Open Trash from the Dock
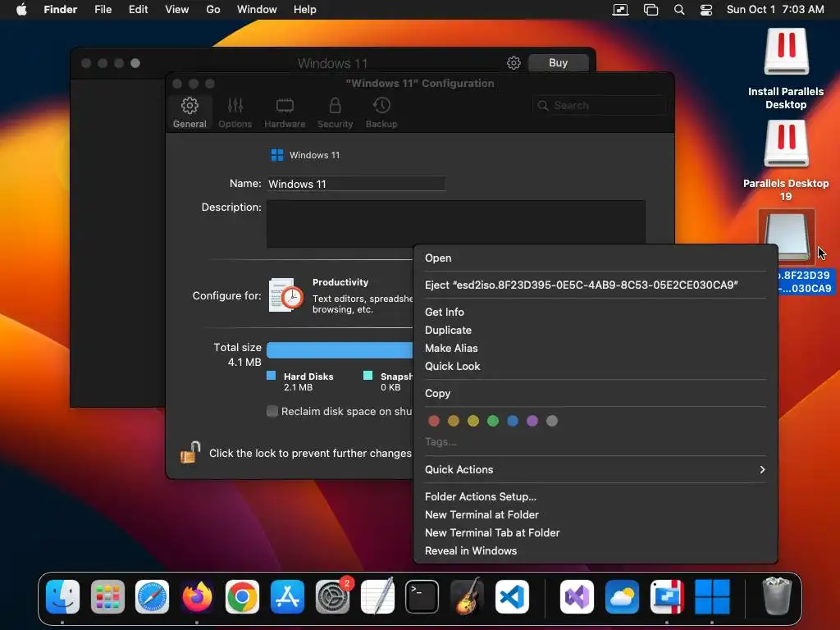840x630 pixels. [777, 596]
